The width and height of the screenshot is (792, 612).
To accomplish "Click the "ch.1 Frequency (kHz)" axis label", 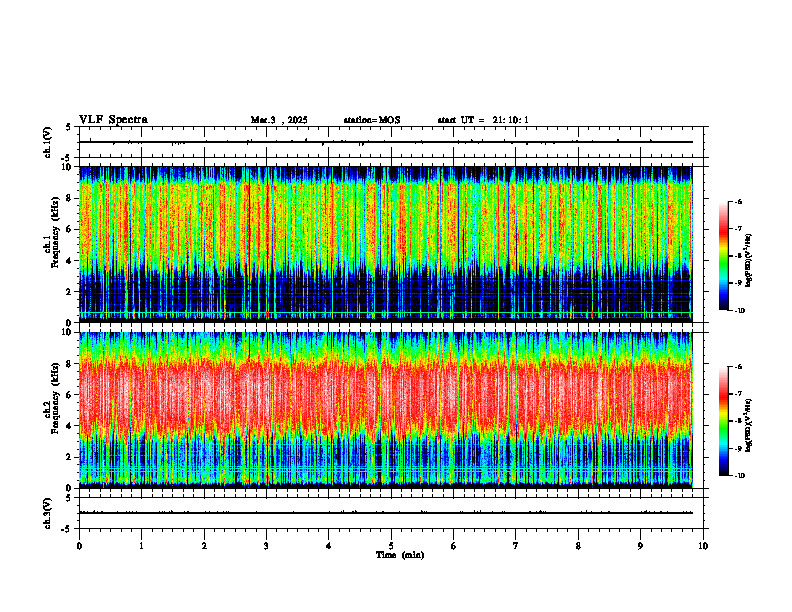I will (x=52, y=233).
